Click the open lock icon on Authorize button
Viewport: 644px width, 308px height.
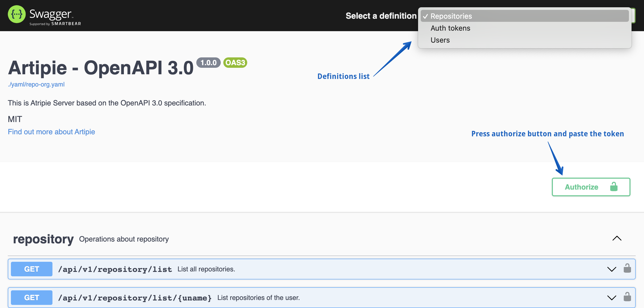[614, 187]
